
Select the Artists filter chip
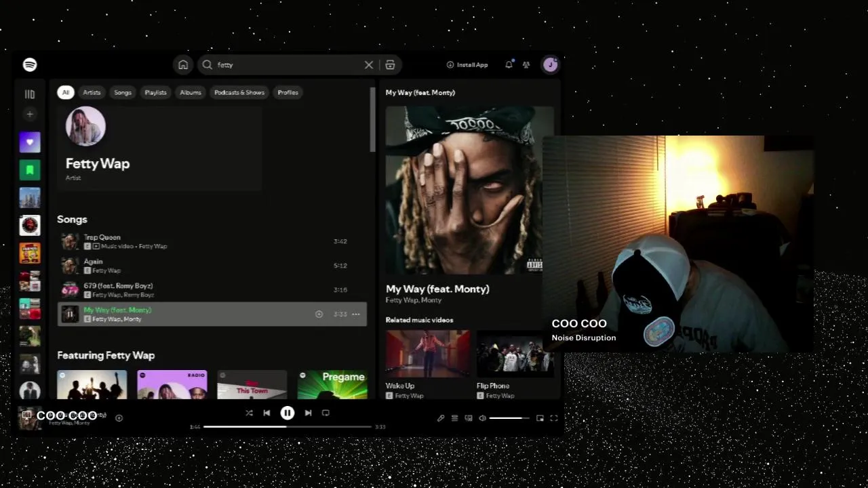coord(92,92)
